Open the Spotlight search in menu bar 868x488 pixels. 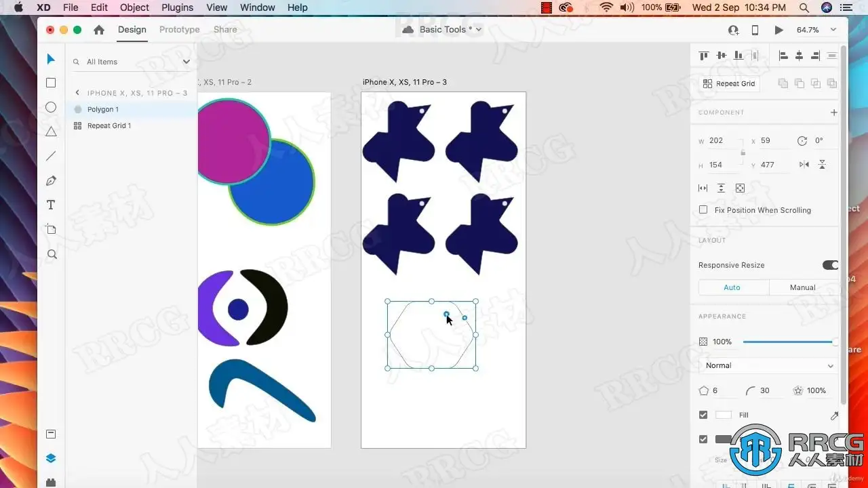804,7
